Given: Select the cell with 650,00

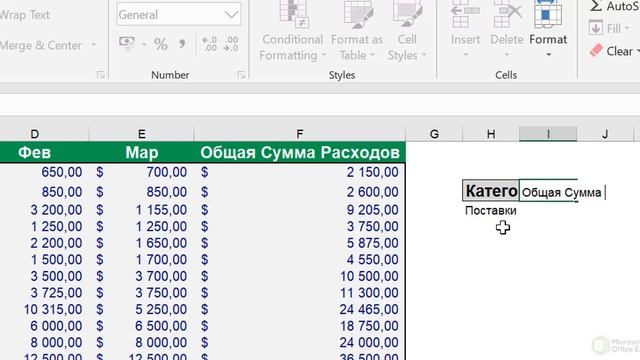Looking at the screenshot, I should 44,172.
